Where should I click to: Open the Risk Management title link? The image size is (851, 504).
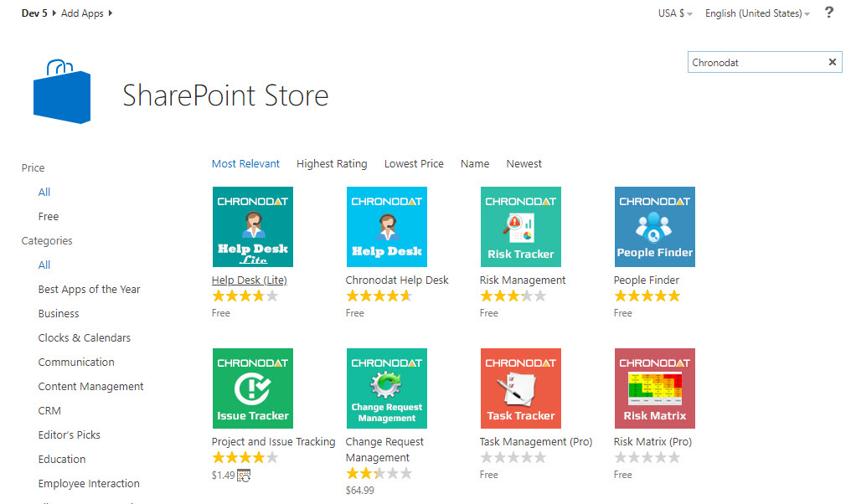pos(522,280)
